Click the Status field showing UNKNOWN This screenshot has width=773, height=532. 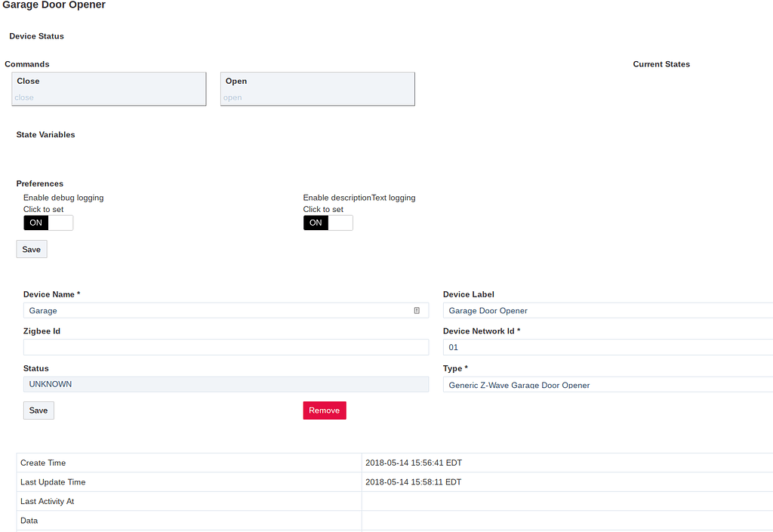(x=226, y=384)
